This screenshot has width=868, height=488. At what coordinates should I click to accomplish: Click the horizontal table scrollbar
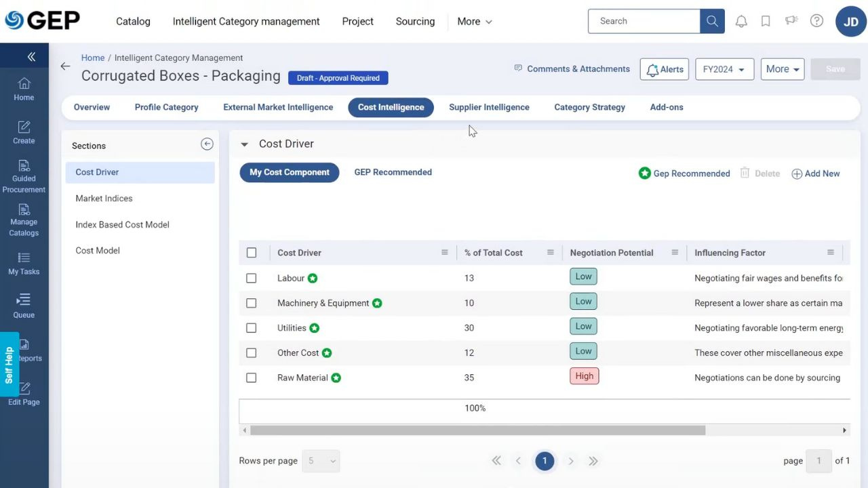(x=477, y=430)
